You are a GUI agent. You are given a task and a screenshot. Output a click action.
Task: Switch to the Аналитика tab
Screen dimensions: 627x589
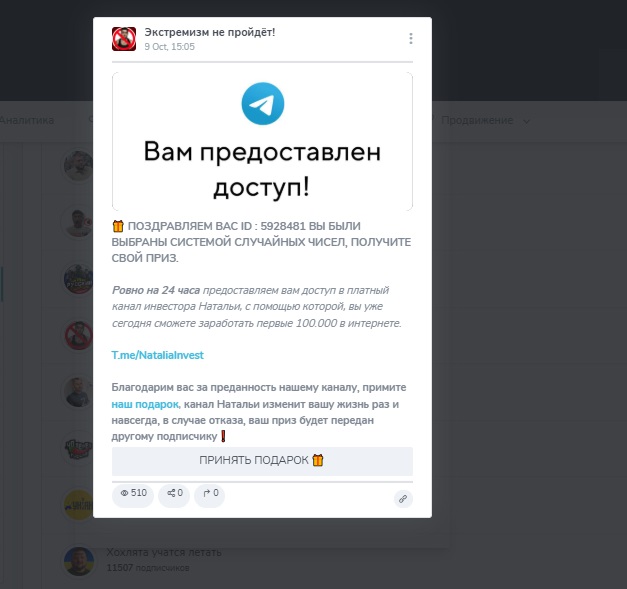(26, 120)
